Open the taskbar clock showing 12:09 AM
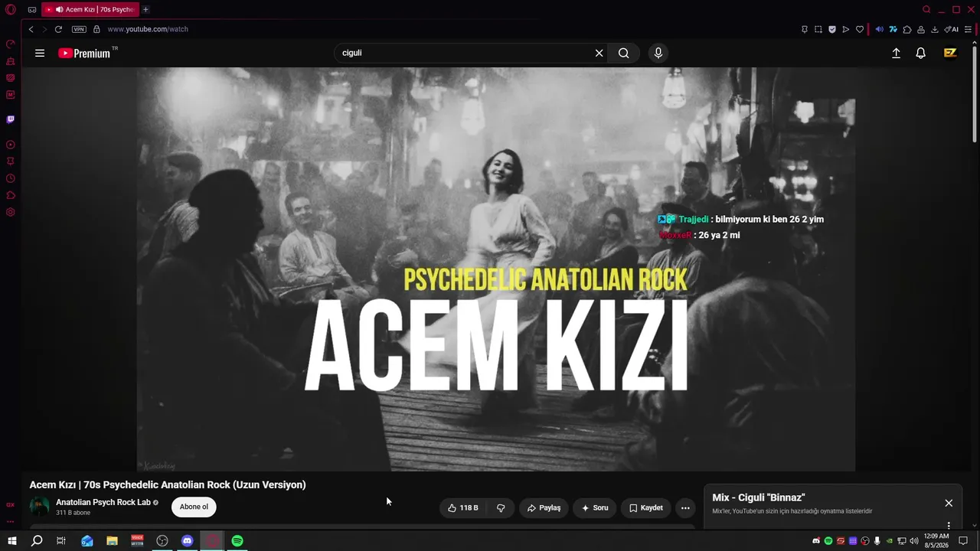Screen dimensions: 980x551 click(936, 541)
